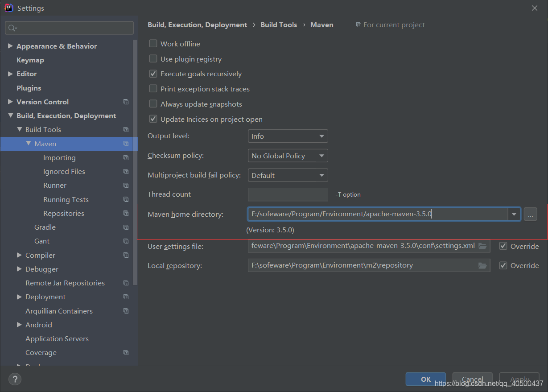Click the project-level icon beside Build Tools
548x392 pixels.
(126, 129)
